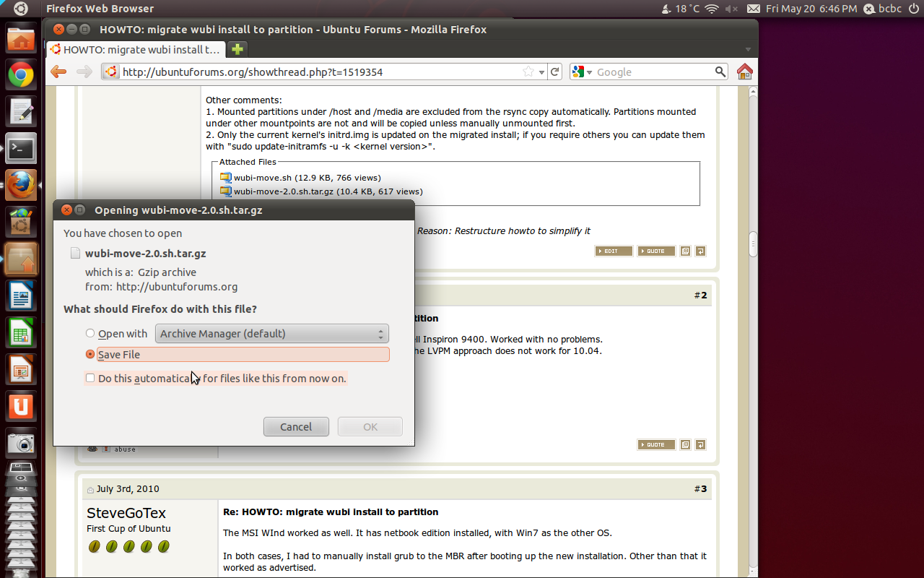
Task: Launch LibreOffice Writer from the launcher
Action: [21, 296]
